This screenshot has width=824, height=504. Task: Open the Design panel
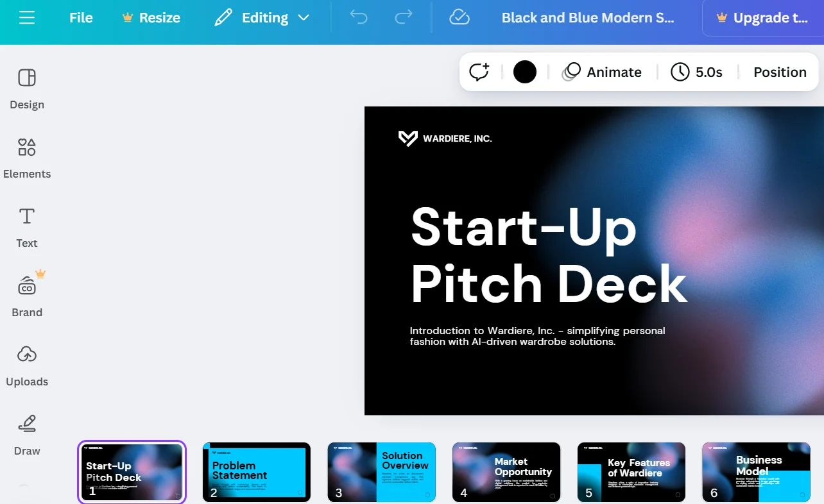click(27, 88)
